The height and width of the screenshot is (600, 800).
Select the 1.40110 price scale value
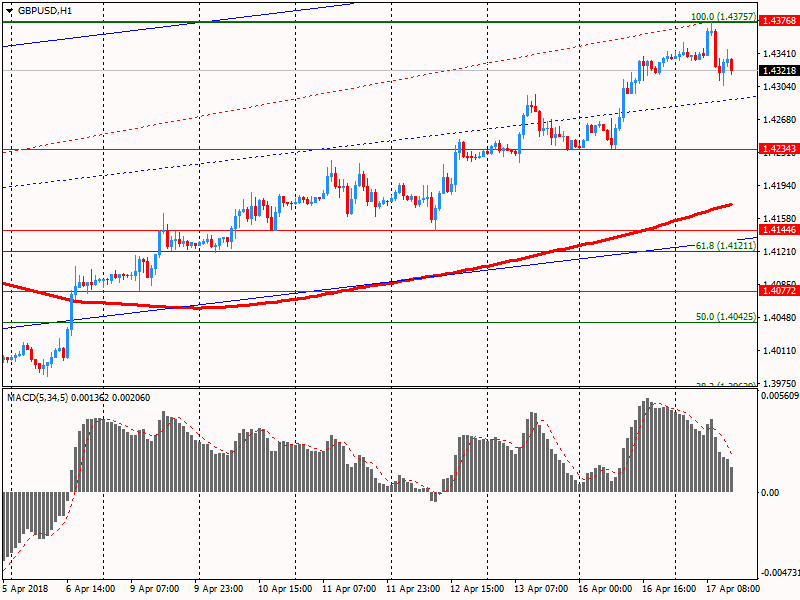tap(780, 351)
